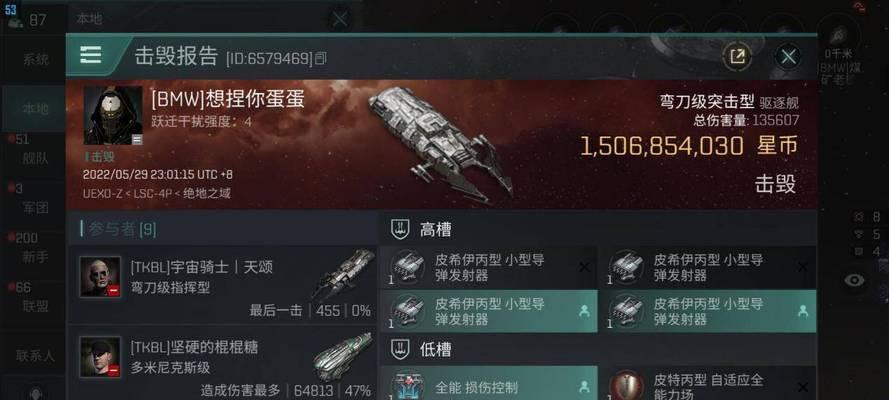Open the 联系人 list
889x400 pixels.
coord(34,356)
